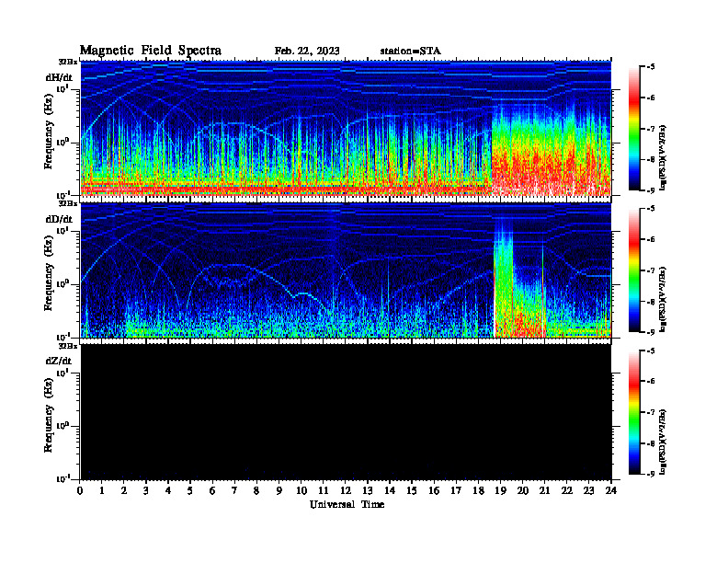Click hour tick label "16" on time axis
Viewport: 728px width, 563px height.
[x=434, y=490]
